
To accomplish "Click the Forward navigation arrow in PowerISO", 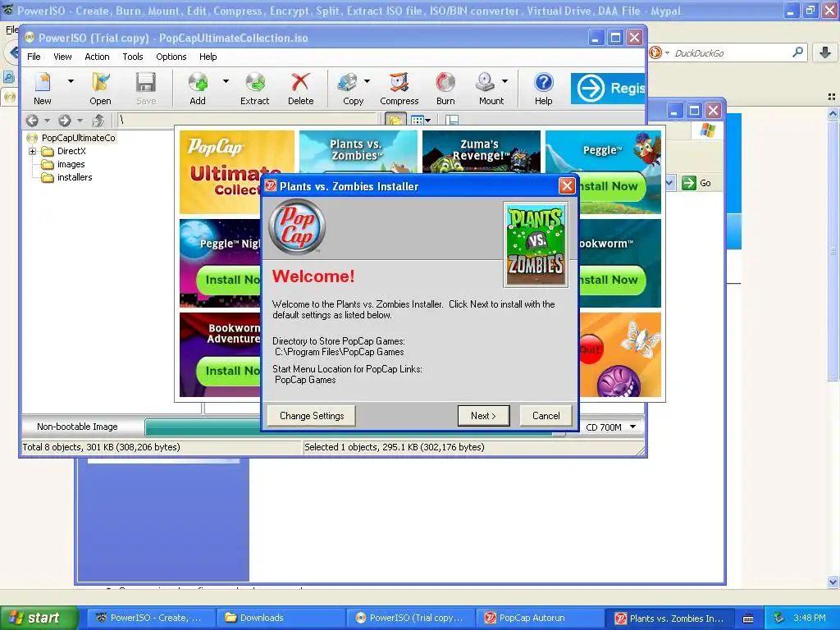I will [65, 121].
